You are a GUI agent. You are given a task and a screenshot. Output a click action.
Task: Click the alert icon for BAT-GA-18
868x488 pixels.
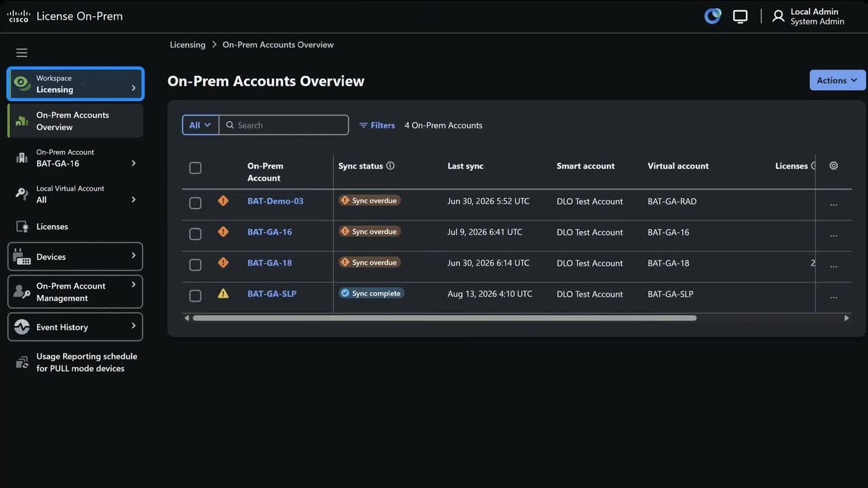pos(223,262)
